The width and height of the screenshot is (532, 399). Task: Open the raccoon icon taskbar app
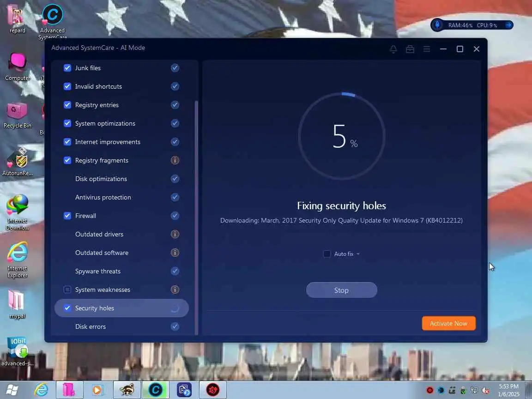(x=127, y=390)
